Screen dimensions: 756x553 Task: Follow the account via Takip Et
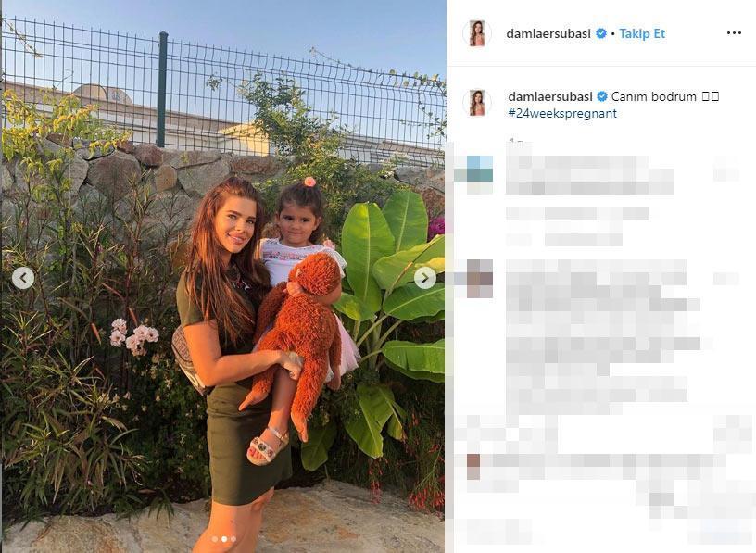(x=642, y=33)
